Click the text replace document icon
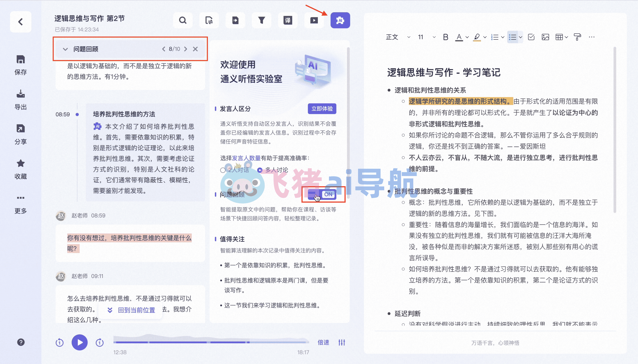 pos(209,20)
